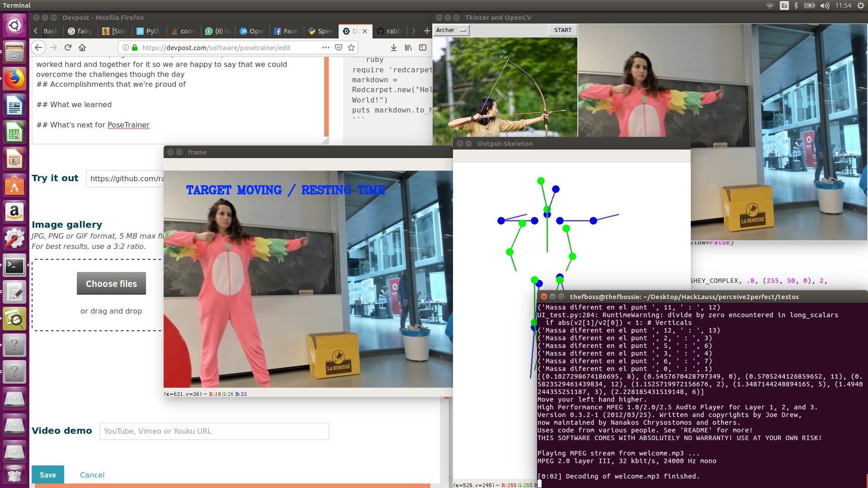Bookmark this page with the star
The image size is (868, 488).
351,47
